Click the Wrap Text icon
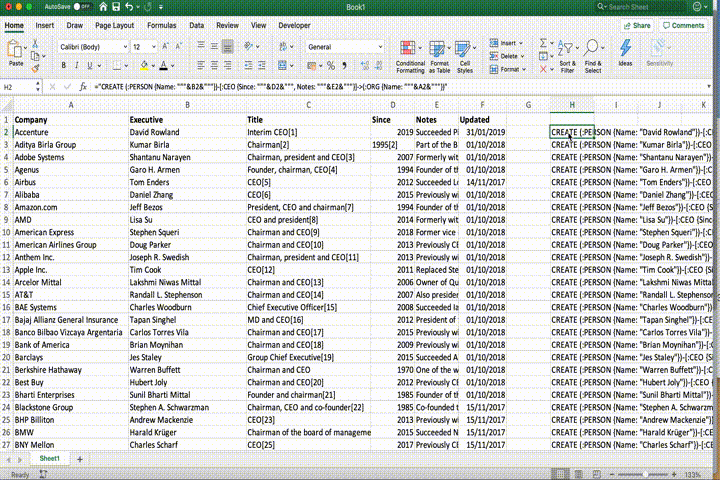Screen dimensions: 720x480 (x=283, y=46)
